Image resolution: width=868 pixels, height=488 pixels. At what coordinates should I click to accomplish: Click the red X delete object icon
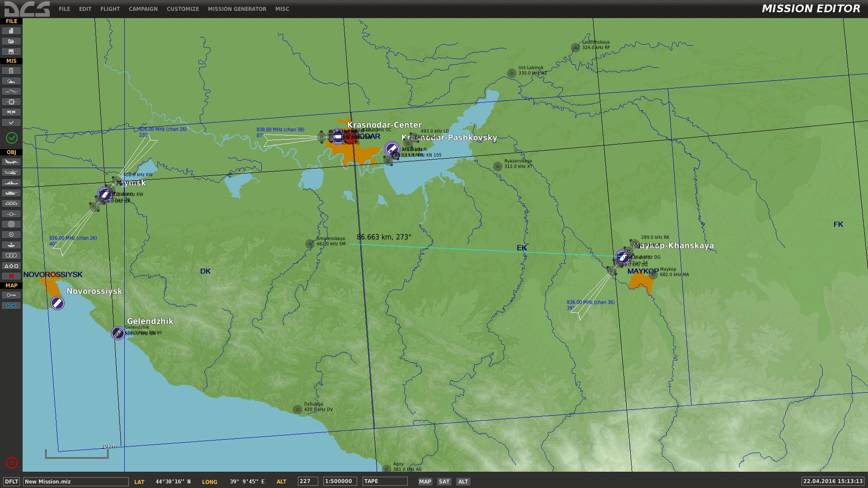coord(11,276)
